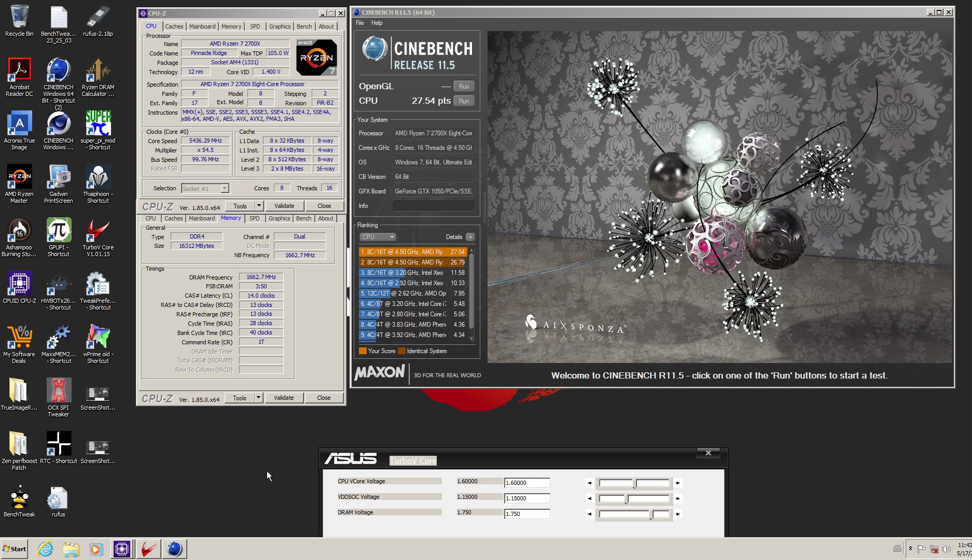Open Ryzen DRAM Calculator icon
972x560 pixels.
tap(98, 77)
